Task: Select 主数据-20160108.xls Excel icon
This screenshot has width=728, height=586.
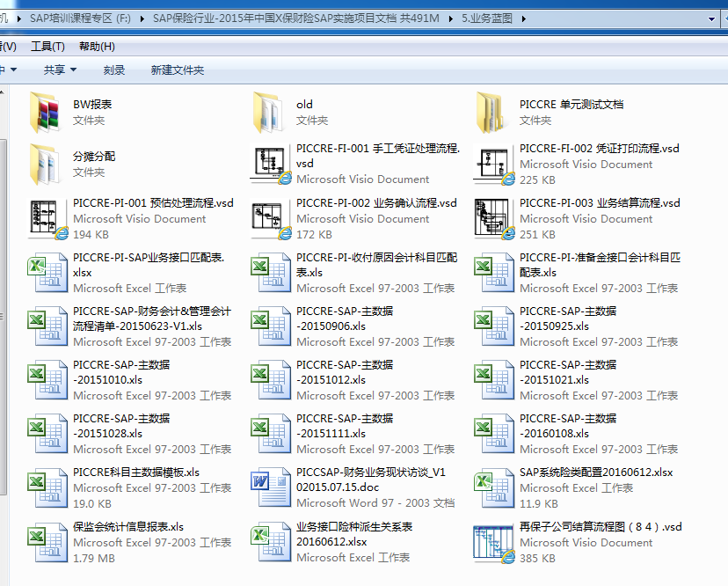Action: (494, 434)
